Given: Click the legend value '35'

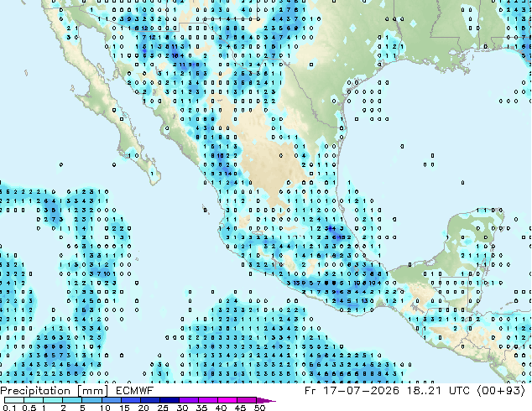Looking at the screenshot, I should tap(201, 408).
